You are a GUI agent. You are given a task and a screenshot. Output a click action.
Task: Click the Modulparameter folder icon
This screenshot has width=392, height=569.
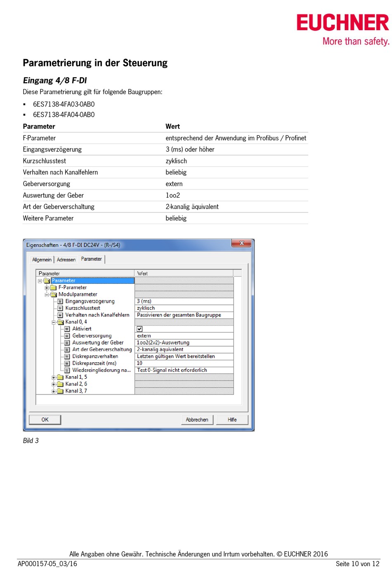coord(53,295)
